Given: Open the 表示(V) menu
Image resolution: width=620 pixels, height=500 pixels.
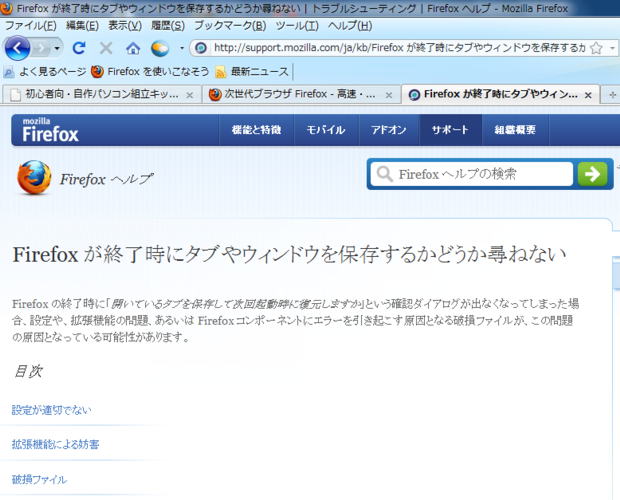Looking at the screenshot, I should 125,26.
